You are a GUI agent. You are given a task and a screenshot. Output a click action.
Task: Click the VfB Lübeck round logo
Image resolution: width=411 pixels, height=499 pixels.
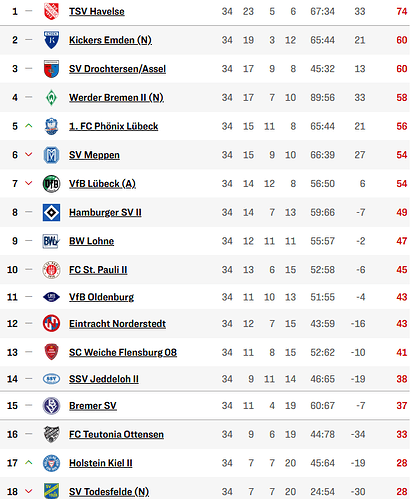click(51, 184)
